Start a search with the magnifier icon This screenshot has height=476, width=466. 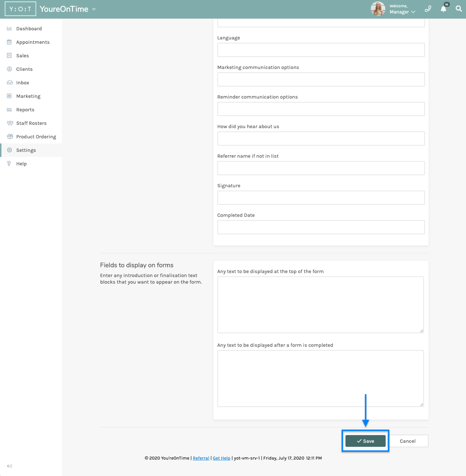pyautogui.click(x=459, y=8)
